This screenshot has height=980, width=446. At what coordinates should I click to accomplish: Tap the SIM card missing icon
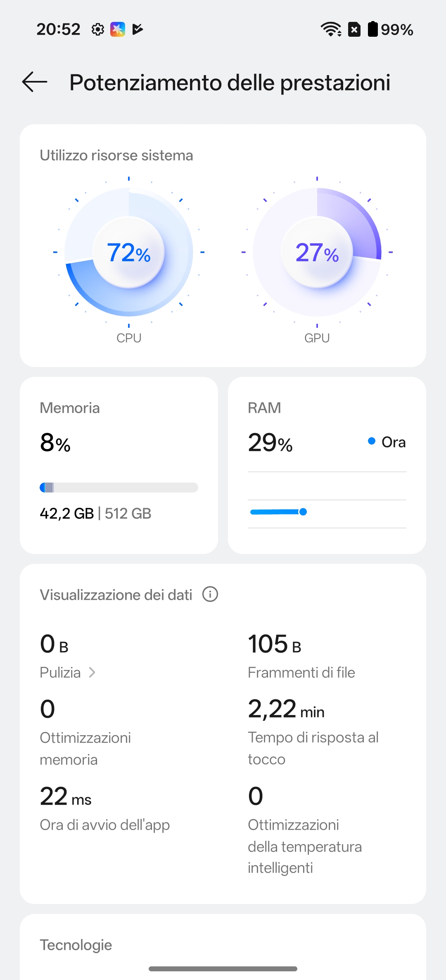354,29
